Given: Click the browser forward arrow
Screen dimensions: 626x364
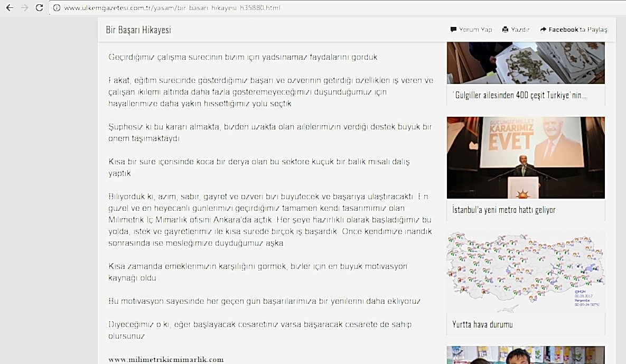Looking at the screenshot, I should pos(24,7).
